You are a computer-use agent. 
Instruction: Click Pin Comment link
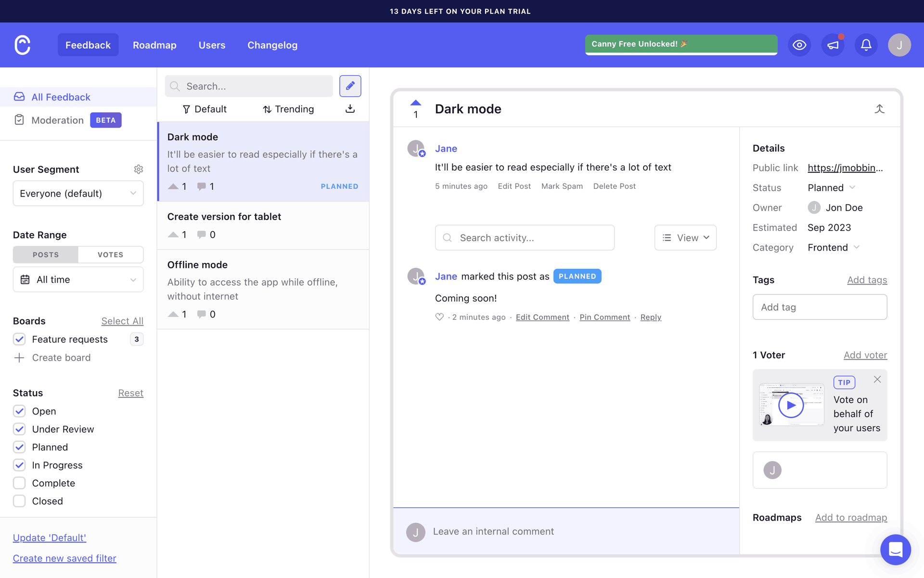[604, 317]
